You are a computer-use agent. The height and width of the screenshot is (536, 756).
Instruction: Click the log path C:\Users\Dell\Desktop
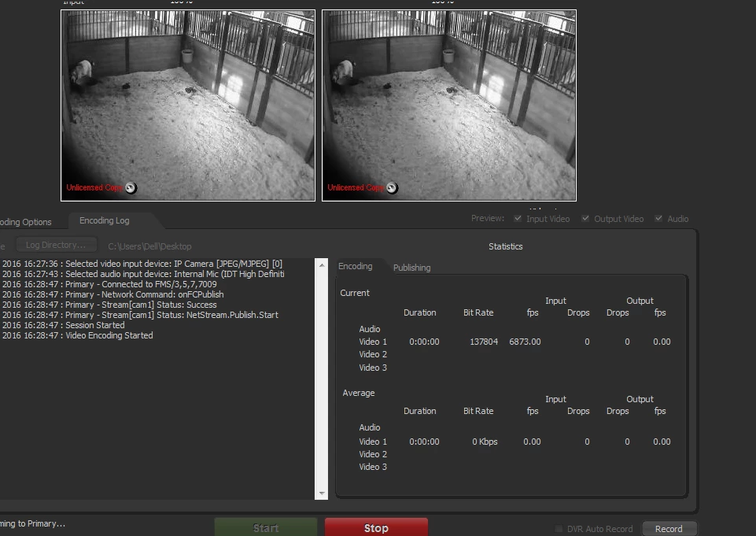[x=149, y=246]
